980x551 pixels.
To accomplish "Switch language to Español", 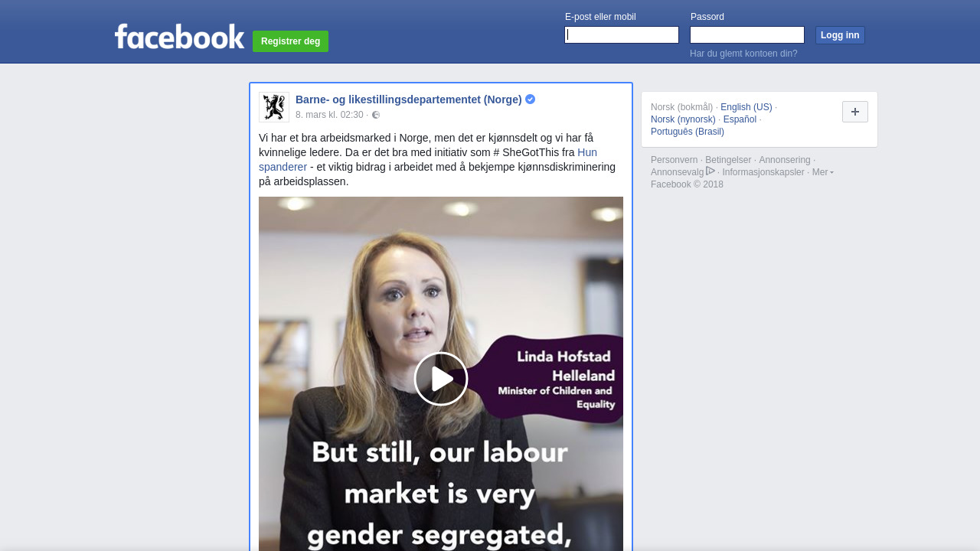I will coord(740,119).
